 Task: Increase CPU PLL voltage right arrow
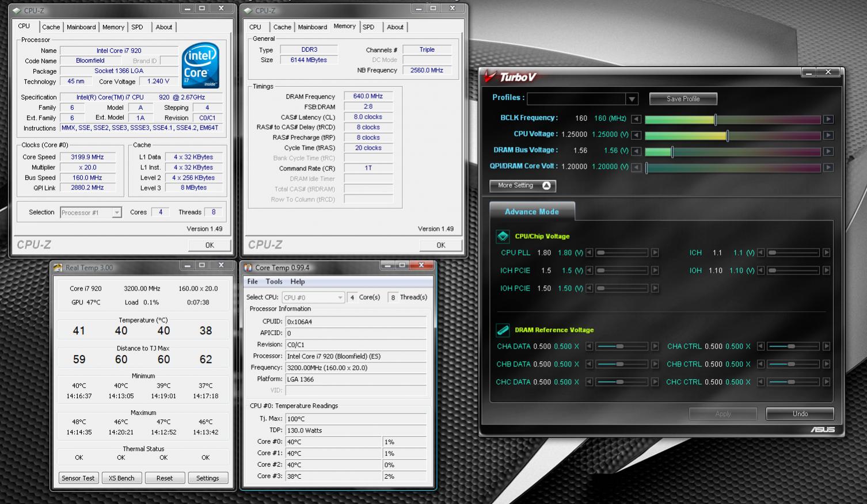pos(655,253)
